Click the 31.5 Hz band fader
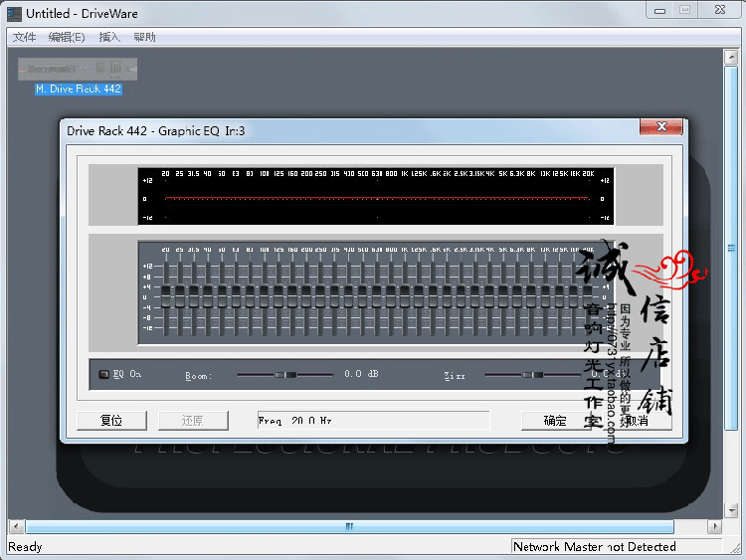 (x=194, y=296)
